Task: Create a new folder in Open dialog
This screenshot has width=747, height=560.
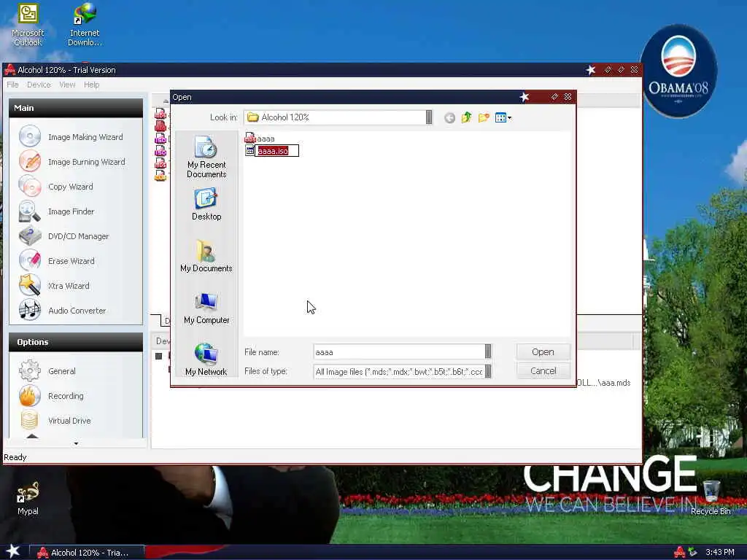Action: [x=484, y=117]
